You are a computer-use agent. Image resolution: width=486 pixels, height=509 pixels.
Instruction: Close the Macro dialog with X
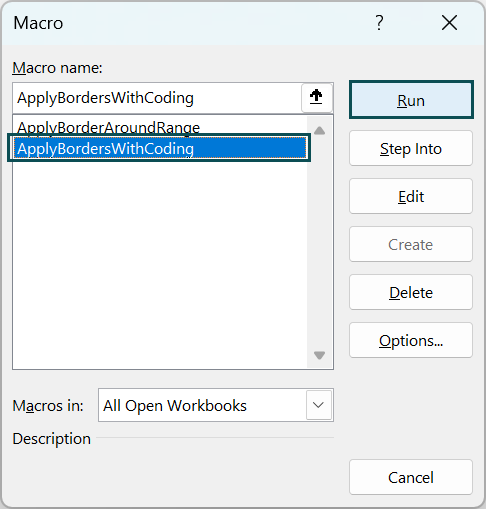coord(449,23)
